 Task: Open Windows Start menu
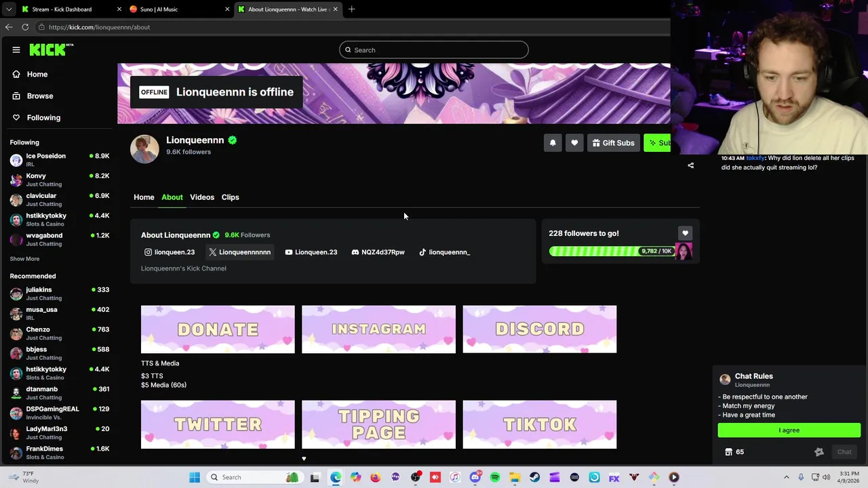click(195, 477)
